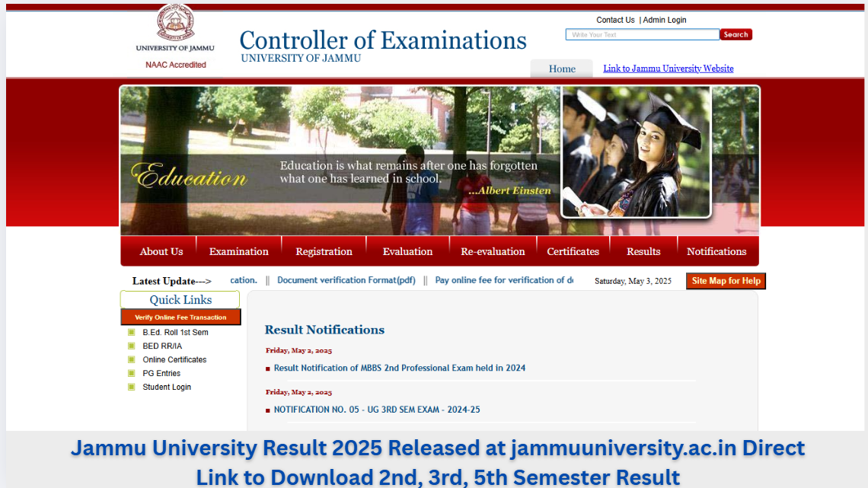Click the University of Jammu logo emblem
This screenshot has width=868, height=488.
[x=175, y=22]
